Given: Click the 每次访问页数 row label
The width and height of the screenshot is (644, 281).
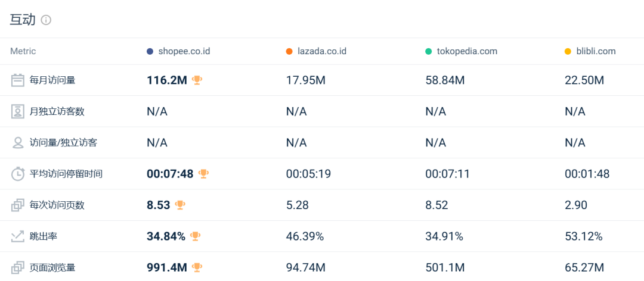Looking at the screenshot, I should point(57,205).
